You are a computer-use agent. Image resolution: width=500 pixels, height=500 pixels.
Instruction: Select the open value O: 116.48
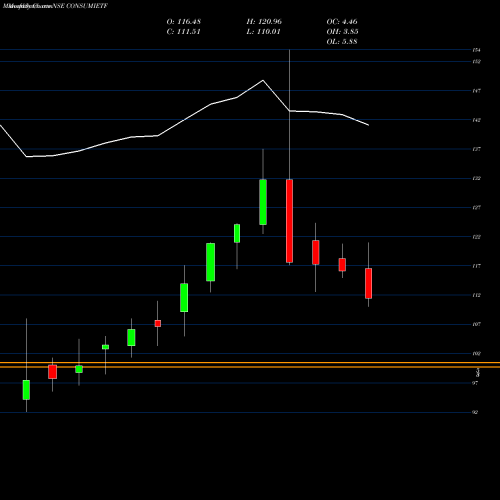pos(184,22)
